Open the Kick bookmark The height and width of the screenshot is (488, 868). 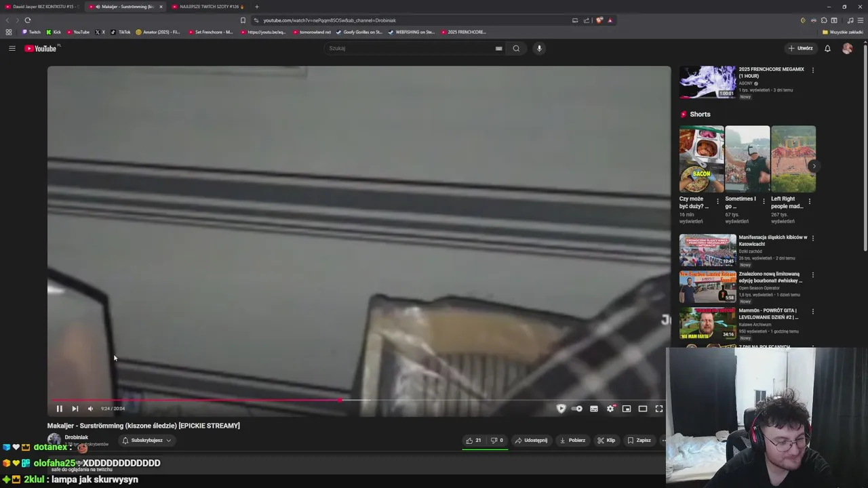(x=54, y=32)
